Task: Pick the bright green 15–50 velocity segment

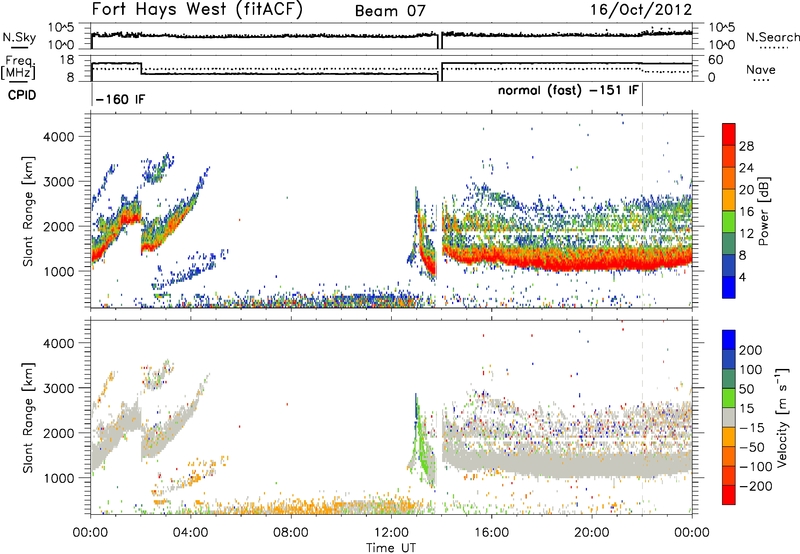Action: [x=729, y=398]
